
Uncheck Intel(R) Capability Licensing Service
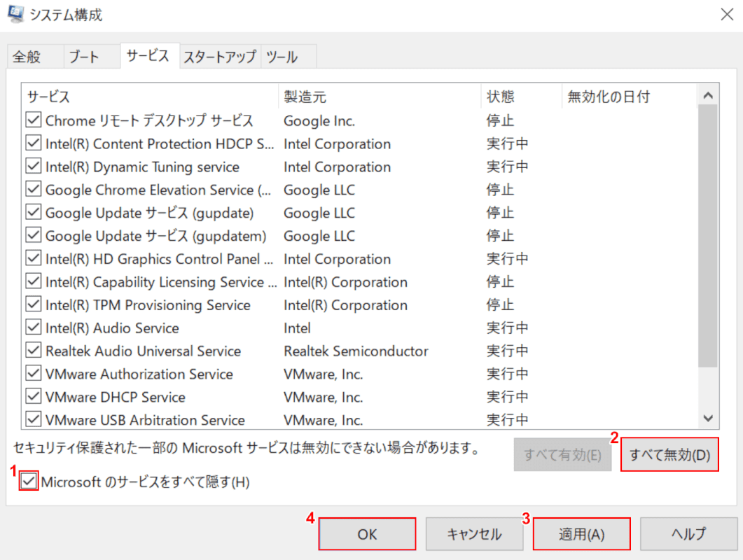tap(33, 281)
